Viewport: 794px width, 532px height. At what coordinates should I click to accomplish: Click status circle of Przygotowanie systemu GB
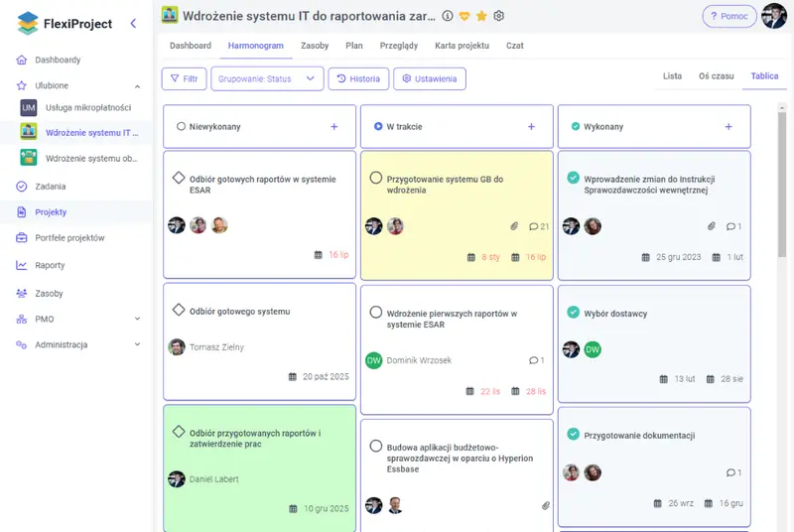[376, 178]
